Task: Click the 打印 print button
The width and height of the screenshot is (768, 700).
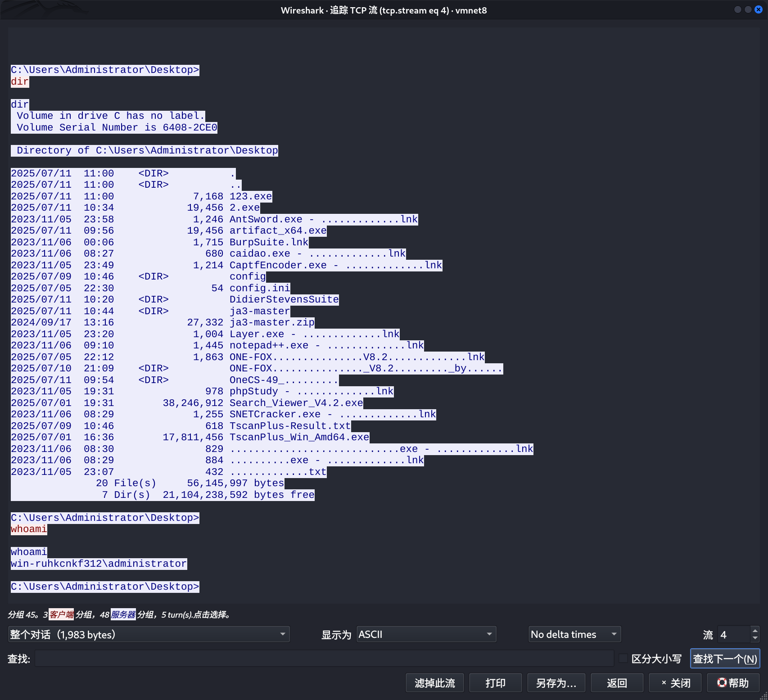Action: tap(495, 683)
